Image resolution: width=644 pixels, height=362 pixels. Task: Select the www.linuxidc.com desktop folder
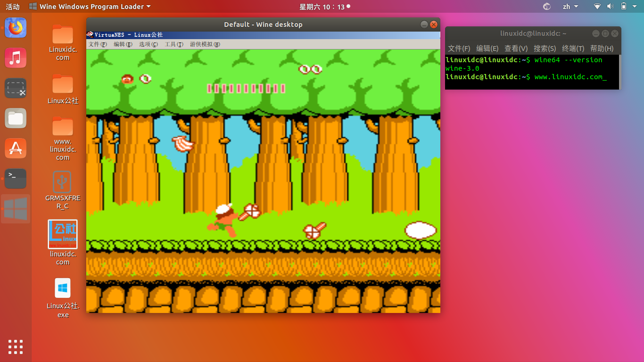click(x=63, y=139)
